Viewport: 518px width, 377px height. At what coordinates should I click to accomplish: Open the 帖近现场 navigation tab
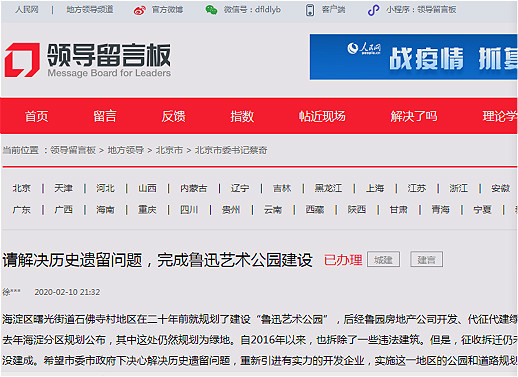(322, 116)
